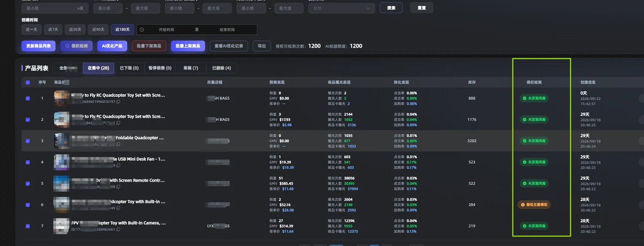Click the 最小值 field with >天 suffix
The height and width of the screenshot is (246, 644).
coord(55,8)
